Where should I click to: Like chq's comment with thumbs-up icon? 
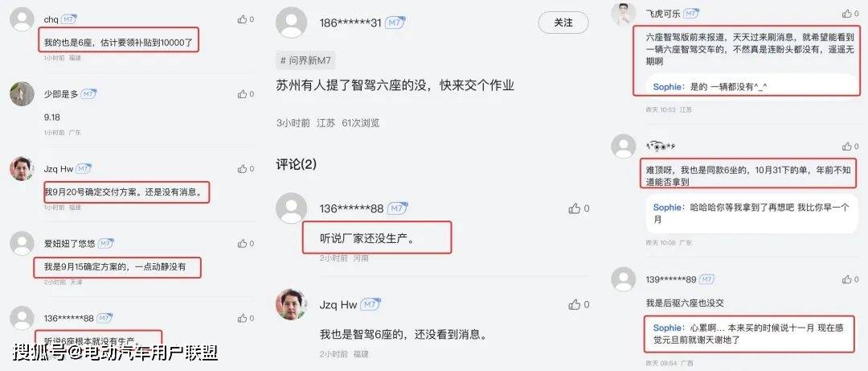click(242, 19)
